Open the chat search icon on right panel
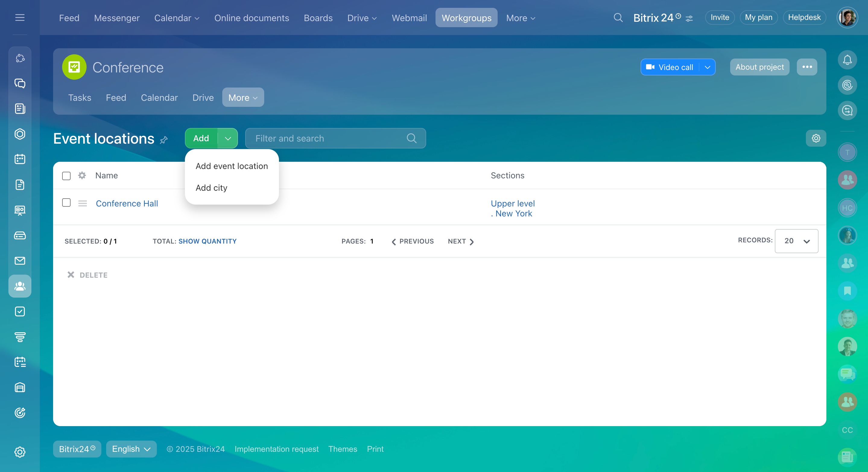 pos(847,110)
